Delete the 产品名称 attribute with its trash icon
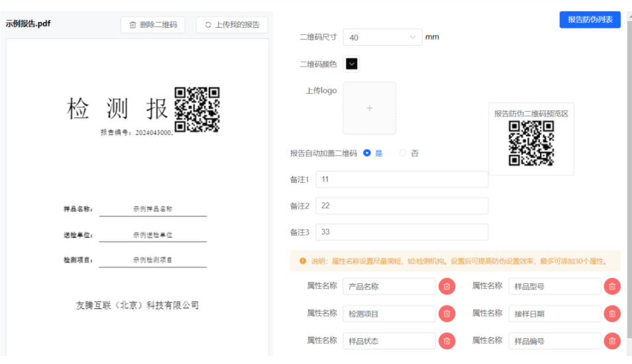The width and height of the screenshot is (632, 364). pyautogui.click(x=447, y=287)
